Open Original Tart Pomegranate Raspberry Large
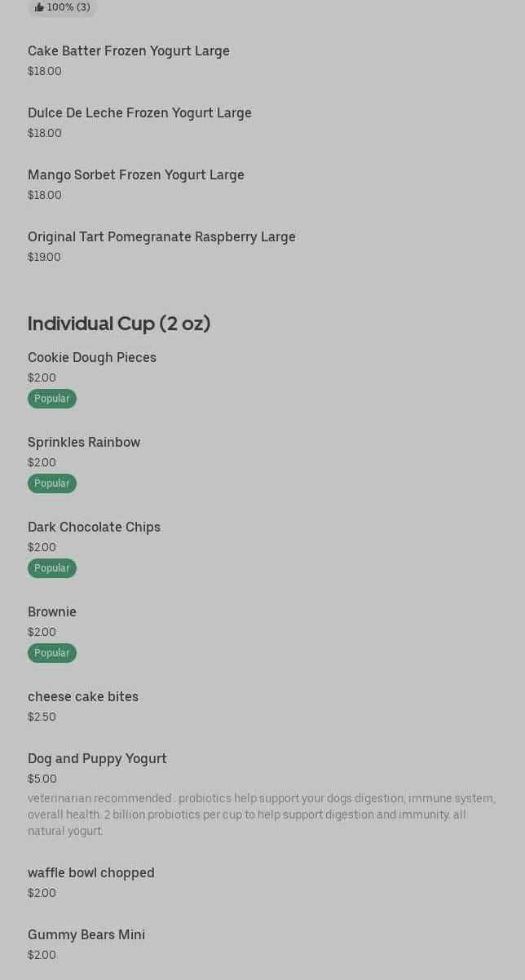The width and height of the screenshot is (525, 980). pyautogui.click(x=161, y=237)
